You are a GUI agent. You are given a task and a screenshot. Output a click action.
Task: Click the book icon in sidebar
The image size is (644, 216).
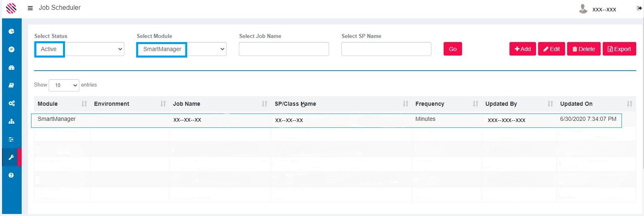click(11, 85)
